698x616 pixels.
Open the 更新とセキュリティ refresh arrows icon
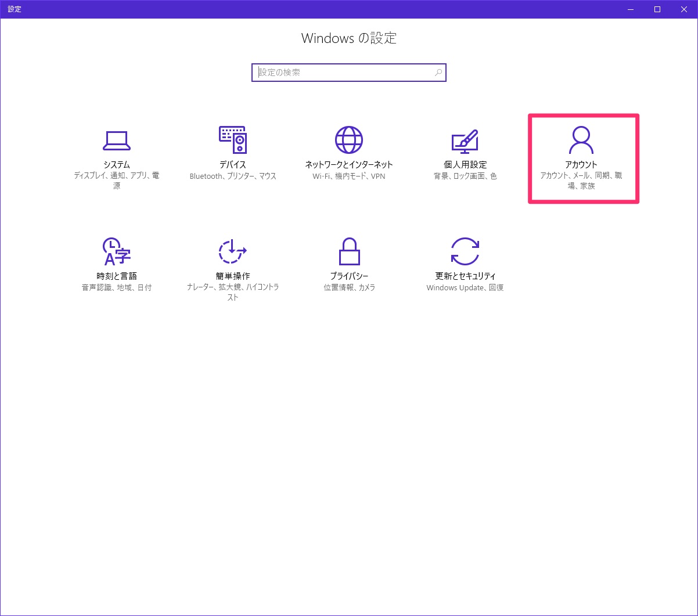465,251
